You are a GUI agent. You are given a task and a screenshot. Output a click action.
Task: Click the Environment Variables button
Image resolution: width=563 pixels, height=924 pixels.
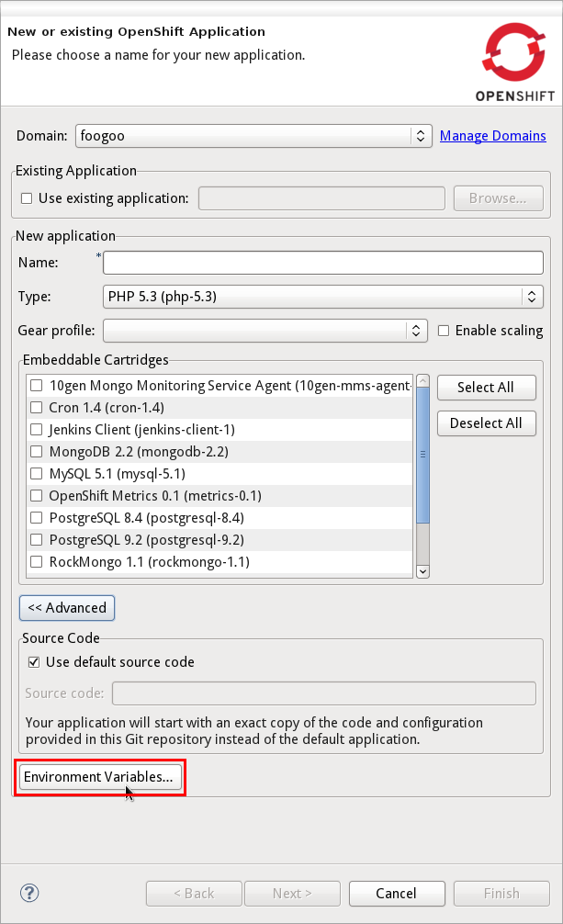[99, 777]
